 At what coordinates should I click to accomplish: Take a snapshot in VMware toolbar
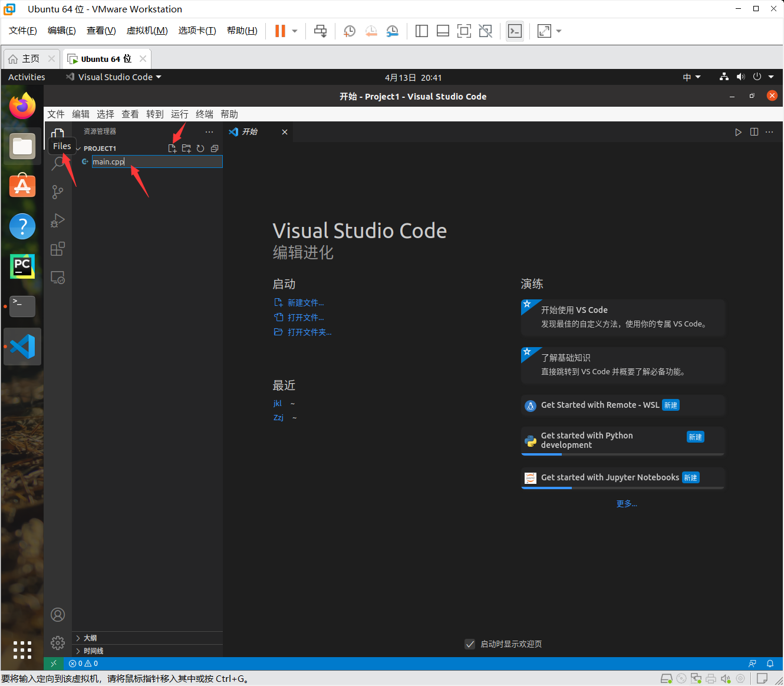(350, 31)
